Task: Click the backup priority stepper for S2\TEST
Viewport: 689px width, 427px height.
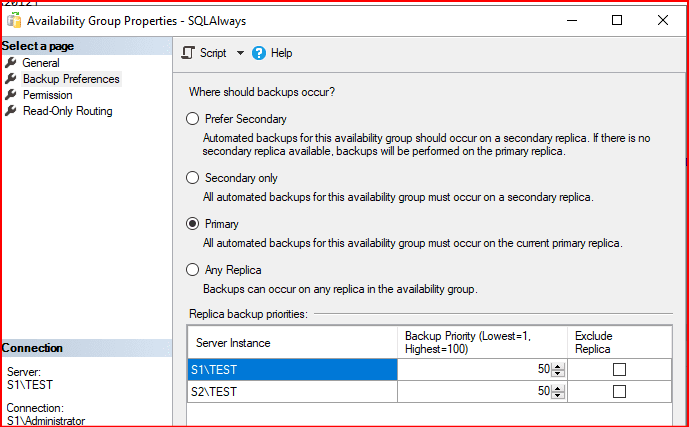Action: click(x=558, y=392)
